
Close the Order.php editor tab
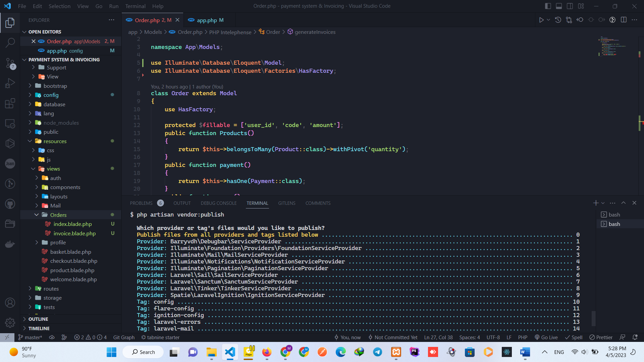(177, 20)
